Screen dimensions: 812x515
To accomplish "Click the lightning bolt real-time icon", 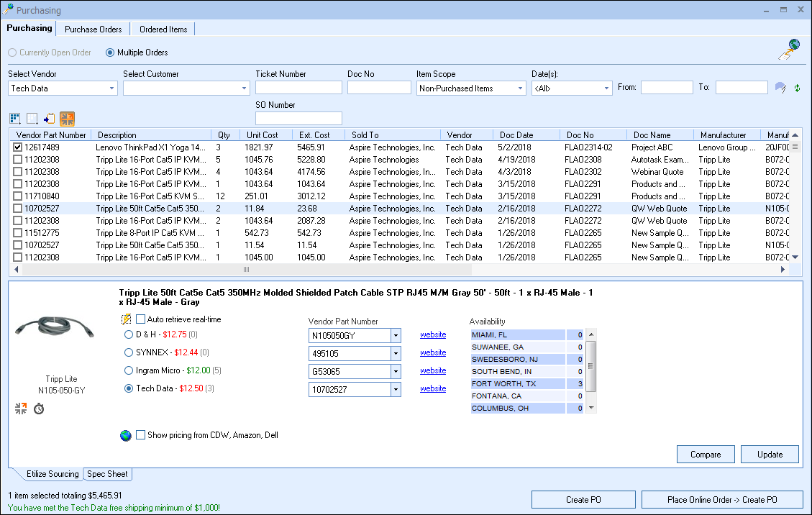I will 126,319.
